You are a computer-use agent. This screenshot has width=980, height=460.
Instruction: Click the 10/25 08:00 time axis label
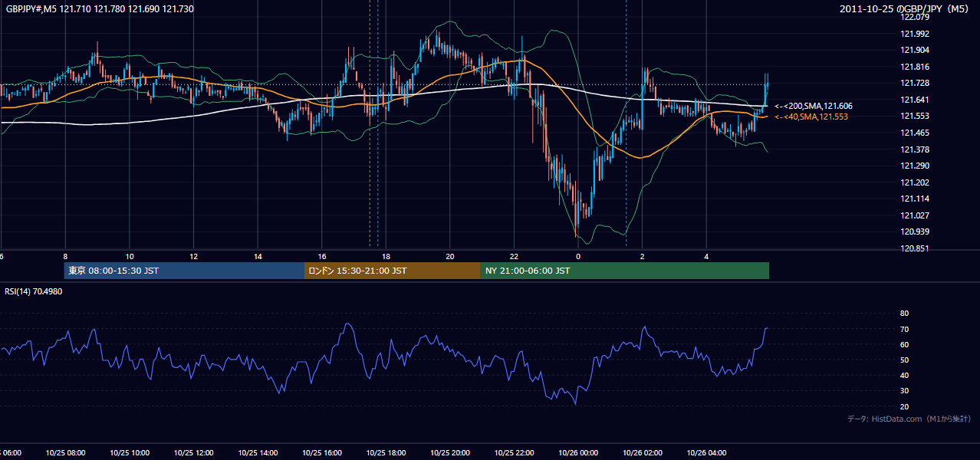tap(65, 453)
